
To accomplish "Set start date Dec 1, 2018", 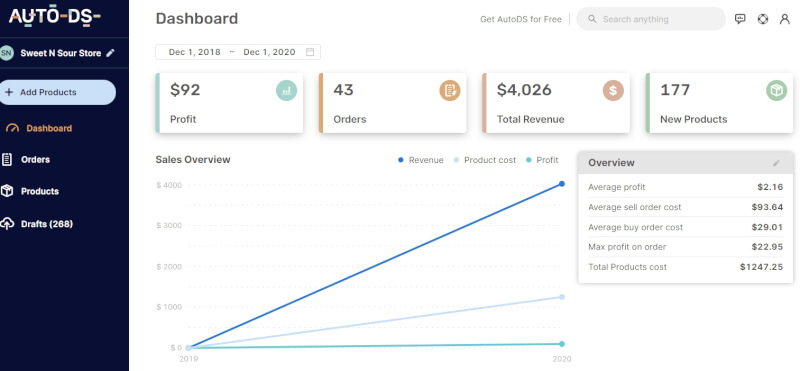I will [194, 52].
